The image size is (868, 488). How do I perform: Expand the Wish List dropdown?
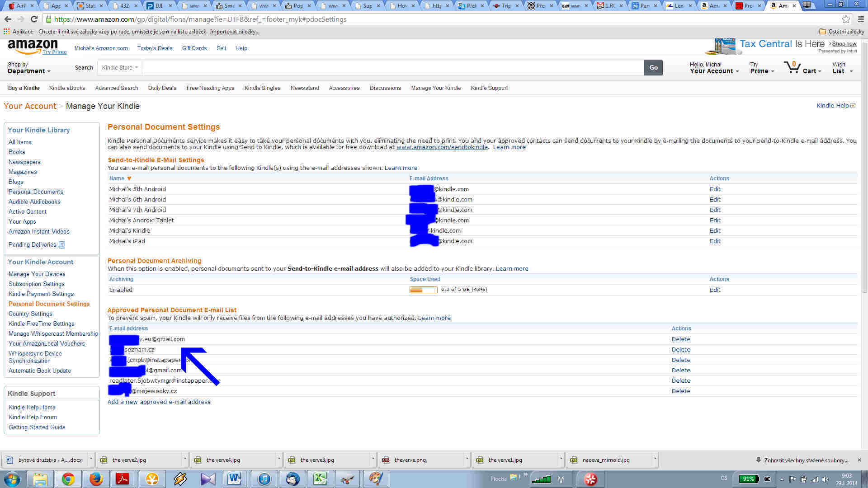click(843, 68)
